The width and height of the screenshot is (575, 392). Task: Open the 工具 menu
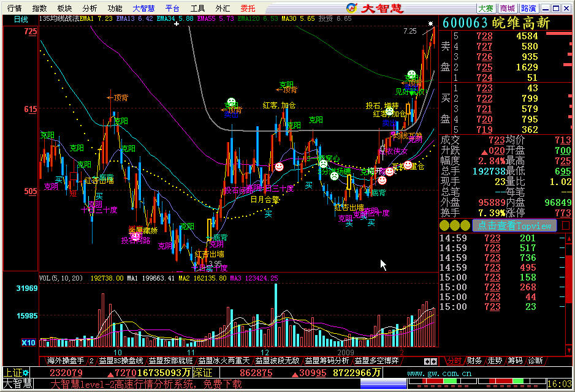coord(197,8)
